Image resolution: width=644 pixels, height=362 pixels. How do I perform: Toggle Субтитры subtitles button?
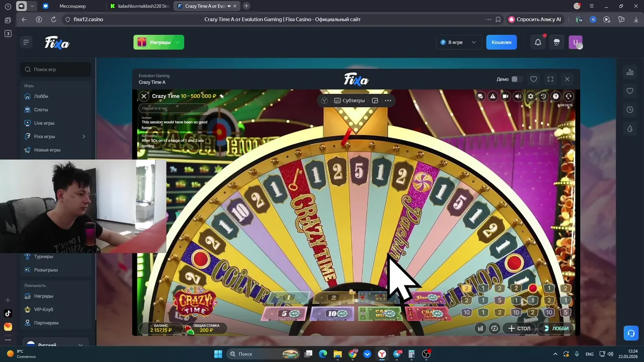349,101
